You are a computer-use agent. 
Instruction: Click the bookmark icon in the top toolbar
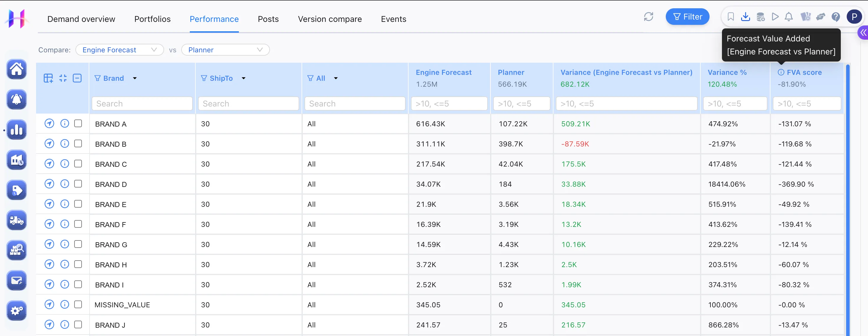click(731, 17)
